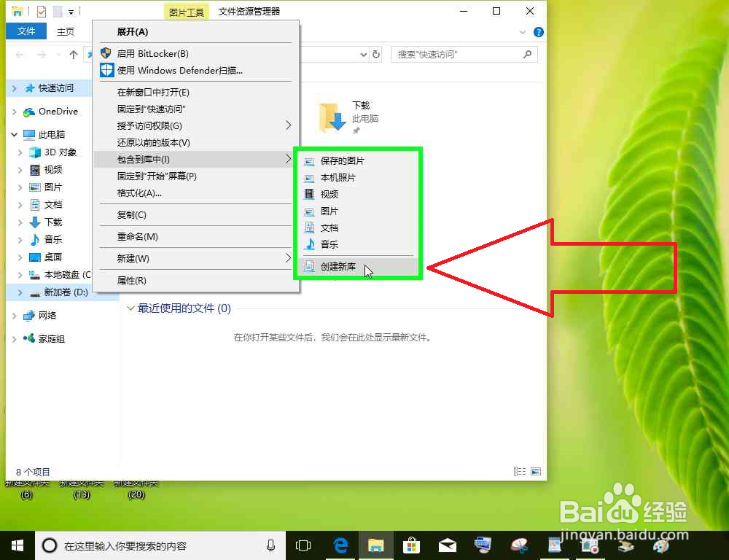Click the 图片 library icon in submenu

(x=309, y=211)
